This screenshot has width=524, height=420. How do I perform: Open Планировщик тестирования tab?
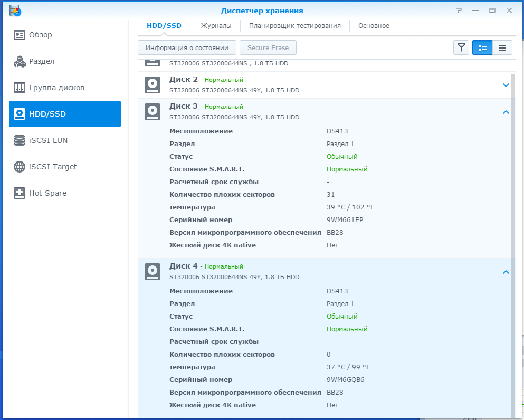click(x=295, y=26)
